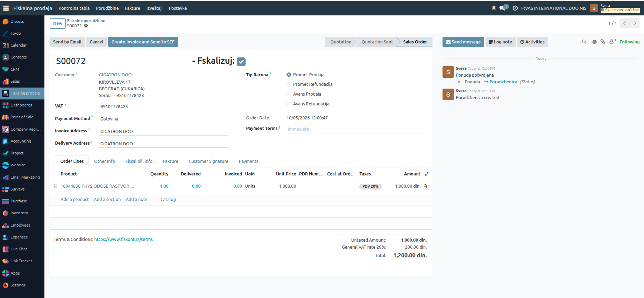644x298 pixels.
Task: Open Porudžbine top menu
Action: pyautogui.click(x=107, y=8)
